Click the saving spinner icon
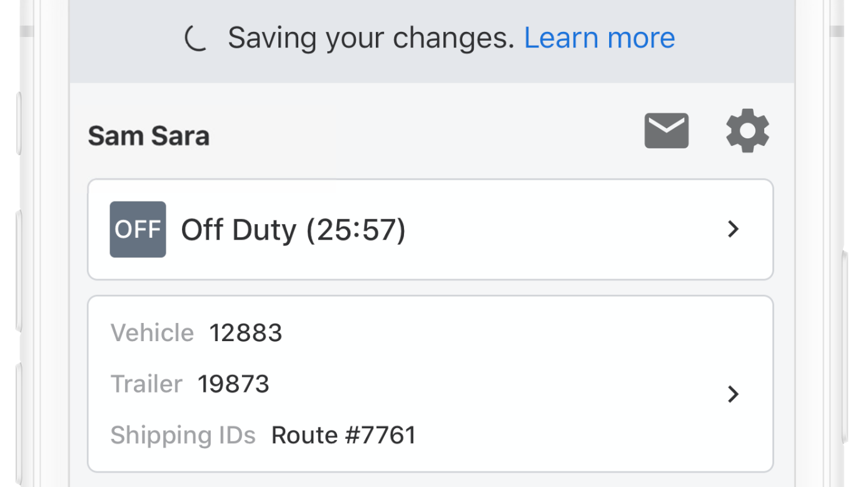Screen dimensions: 868x487 (196, 39)
